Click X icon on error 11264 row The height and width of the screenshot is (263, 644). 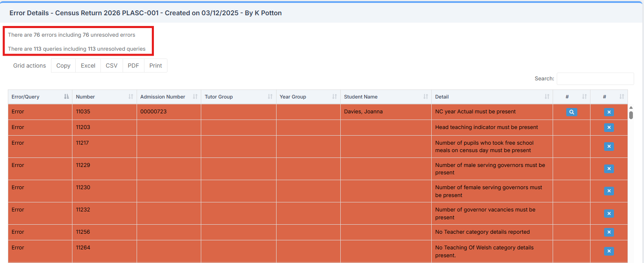click(x=609, y=251)
